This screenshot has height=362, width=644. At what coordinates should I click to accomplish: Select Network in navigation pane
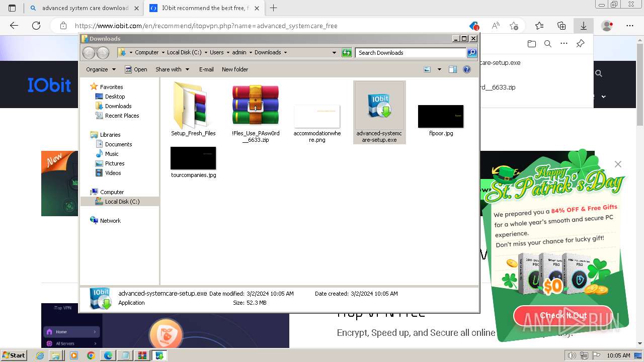click(110, 221)
